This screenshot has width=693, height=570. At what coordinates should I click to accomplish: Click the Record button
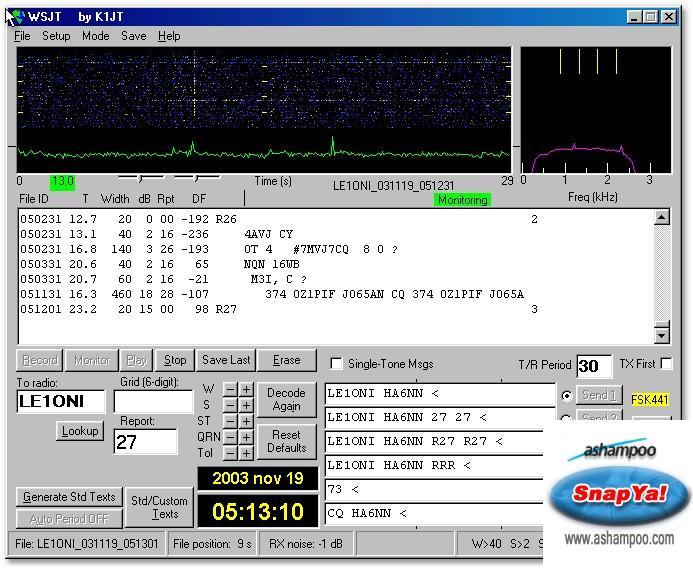coord(40,361)
